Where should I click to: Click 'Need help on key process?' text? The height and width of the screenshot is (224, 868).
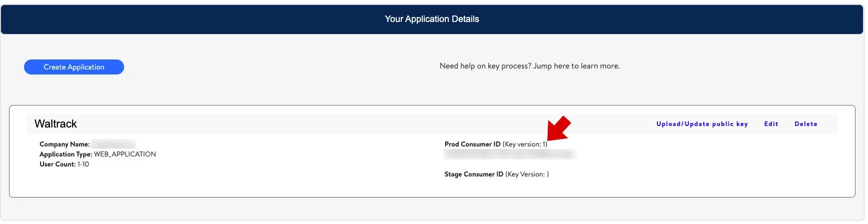click(x=485, y=66)
